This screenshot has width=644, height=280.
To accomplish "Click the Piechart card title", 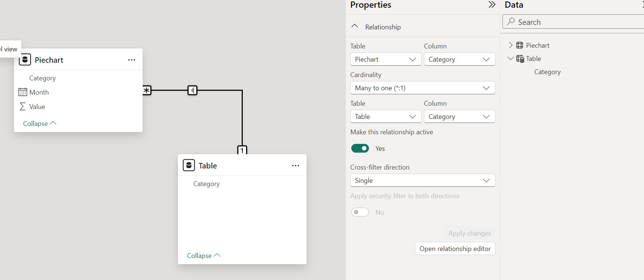I will pyautogui.click(x=49, y=60).
